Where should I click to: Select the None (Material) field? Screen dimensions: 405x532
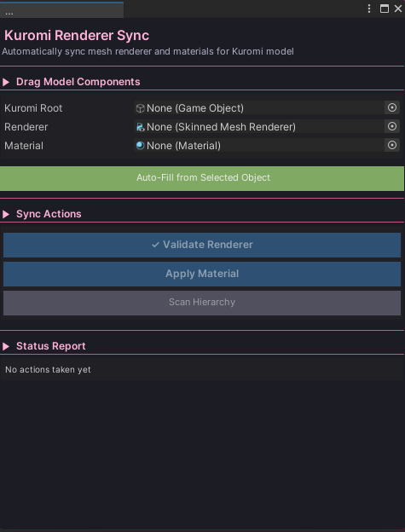click(259, 145)
